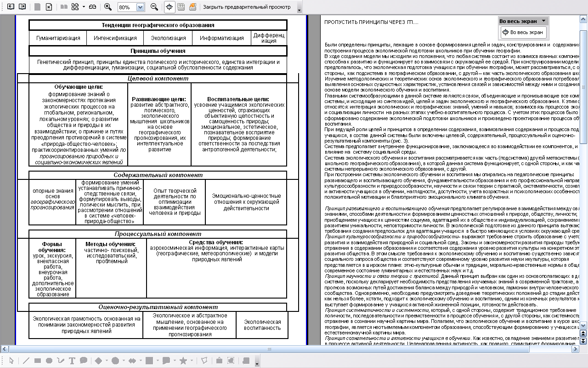Click the From File picture icon
The width and height of the screenshot is (588, 368).
pos(231,361)
